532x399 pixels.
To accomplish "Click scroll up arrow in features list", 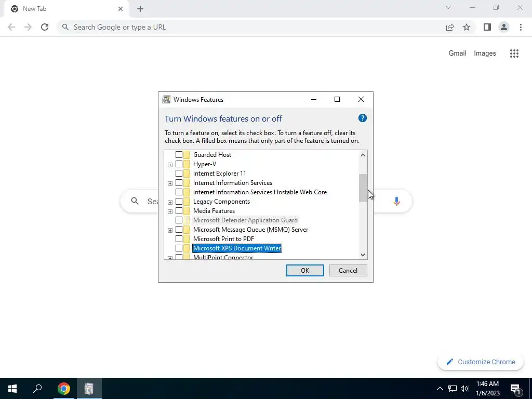I will [363, 155].
